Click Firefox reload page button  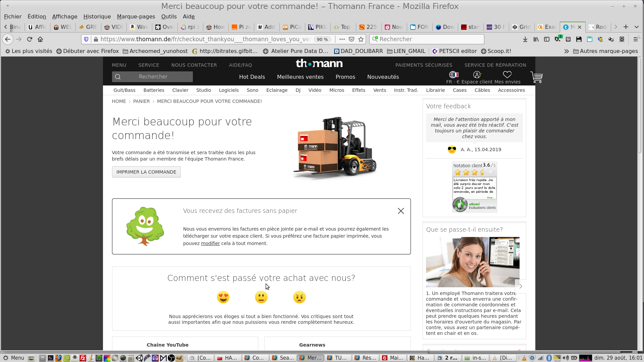30,39
